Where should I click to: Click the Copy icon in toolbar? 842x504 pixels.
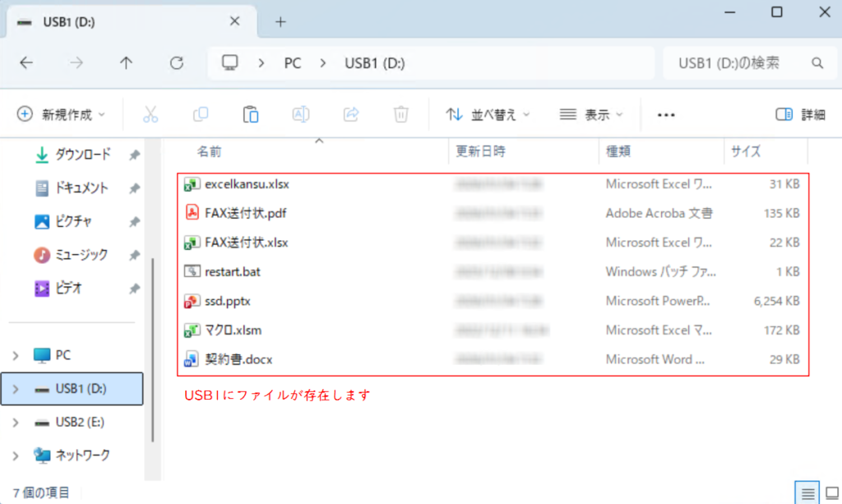click(201, 114)
